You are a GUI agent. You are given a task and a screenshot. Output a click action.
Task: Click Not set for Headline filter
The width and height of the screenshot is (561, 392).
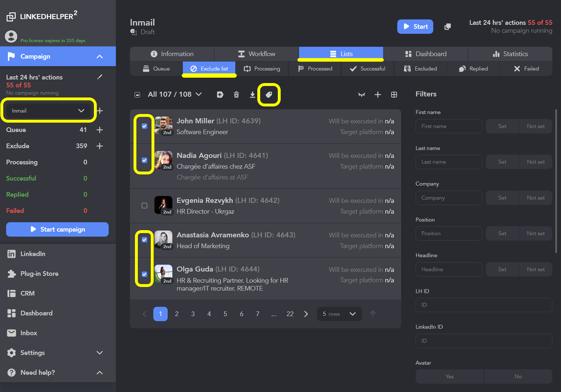(x=536, y=269)
